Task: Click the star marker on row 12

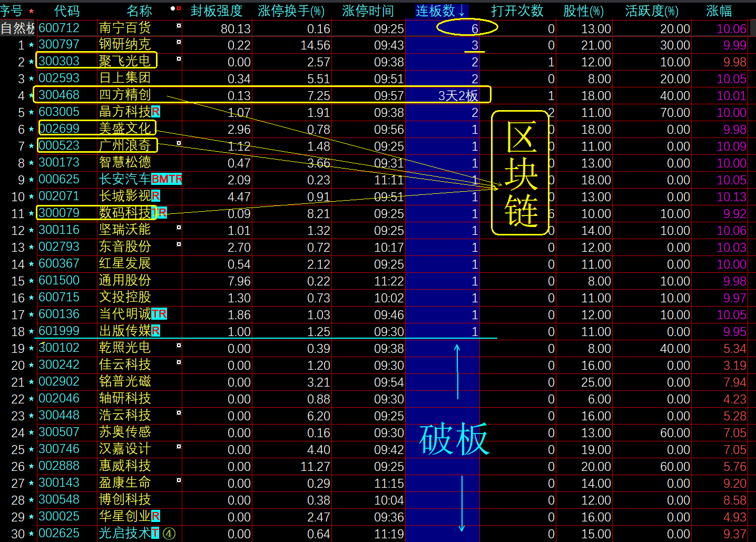Action: pos(31,231)
